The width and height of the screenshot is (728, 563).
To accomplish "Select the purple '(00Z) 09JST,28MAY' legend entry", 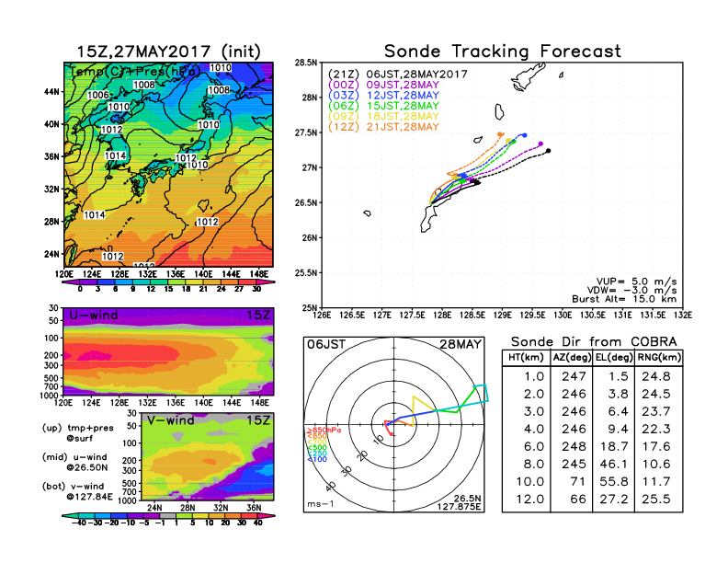I will pyautogui.click(x=383, y=85).
